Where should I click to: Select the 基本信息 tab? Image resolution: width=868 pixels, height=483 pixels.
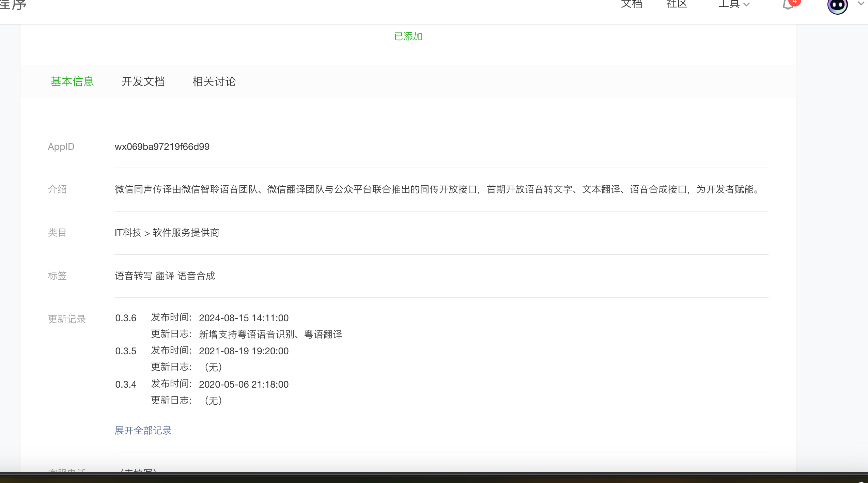(72, 81)
